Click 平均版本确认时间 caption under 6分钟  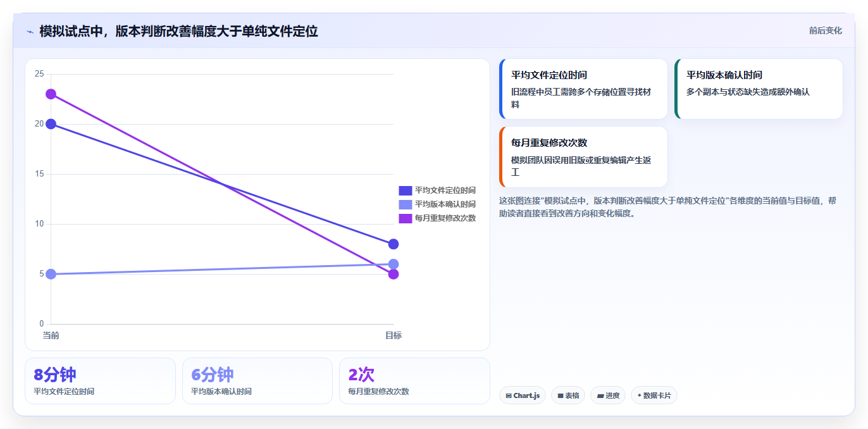(221, 392)
